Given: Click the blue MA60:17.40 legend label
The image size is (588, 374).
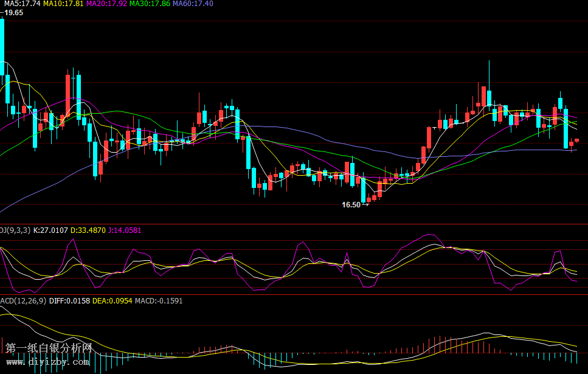Looking at the screenshot, I should pyautogui.click(x=193, y=4).
